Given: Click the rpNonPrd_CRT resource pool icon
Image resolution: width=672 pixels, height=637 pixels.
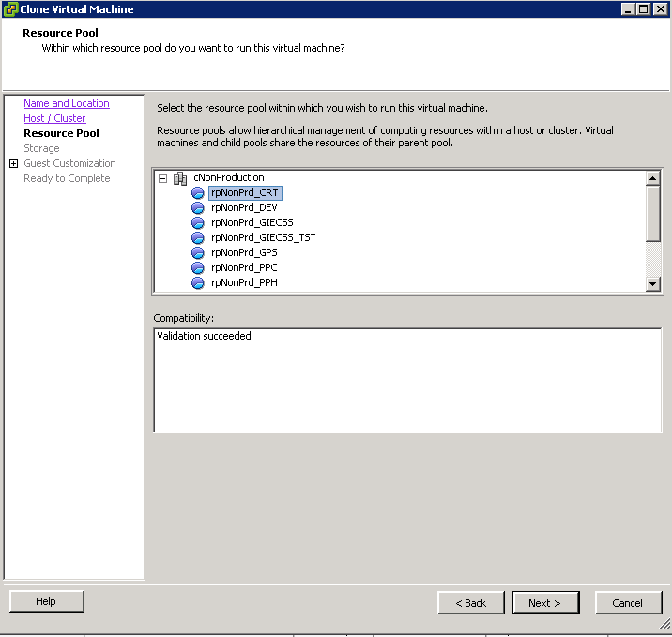Looking at the screenshot, I should [x=198, y=192].
